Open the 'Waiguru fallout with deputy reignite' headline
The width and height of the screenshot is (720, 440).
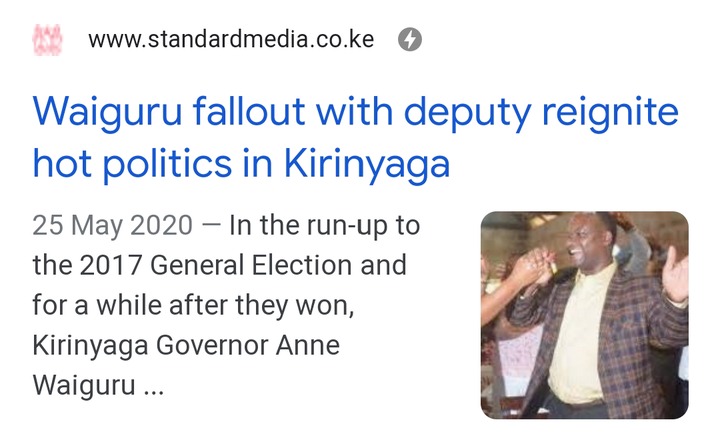tap(355, 112)
